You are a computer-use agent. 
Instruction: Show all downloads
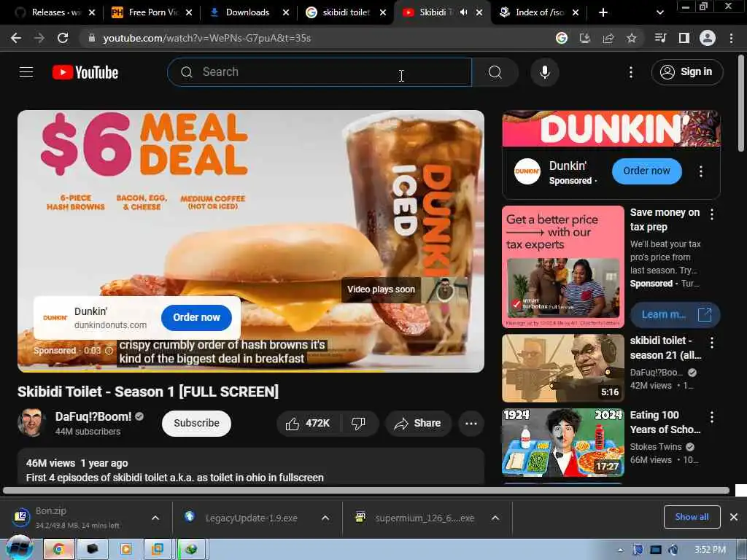(x=692, y=517)
